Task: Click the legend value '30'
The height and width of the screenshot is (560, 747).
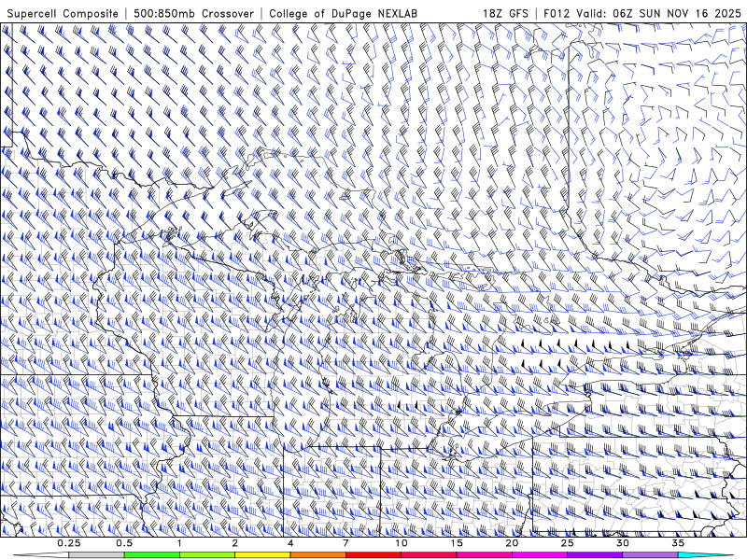Action: pyautogui.click(x=623, y=543)
